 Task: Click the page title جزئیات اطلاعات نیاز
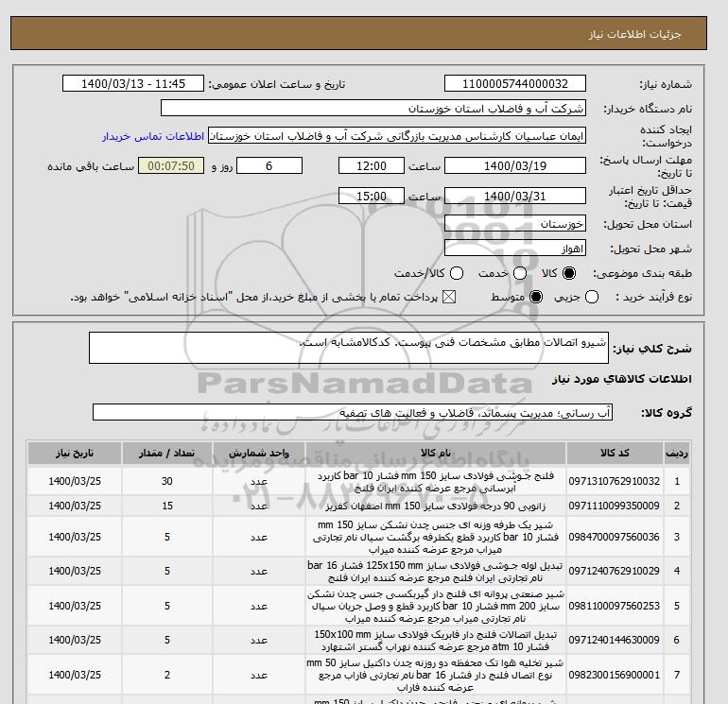tap(634, 34)
